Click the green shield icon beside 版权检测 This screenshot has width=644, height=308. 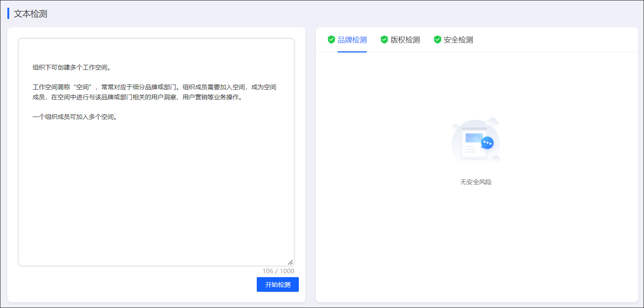click(x=384, y=39)
